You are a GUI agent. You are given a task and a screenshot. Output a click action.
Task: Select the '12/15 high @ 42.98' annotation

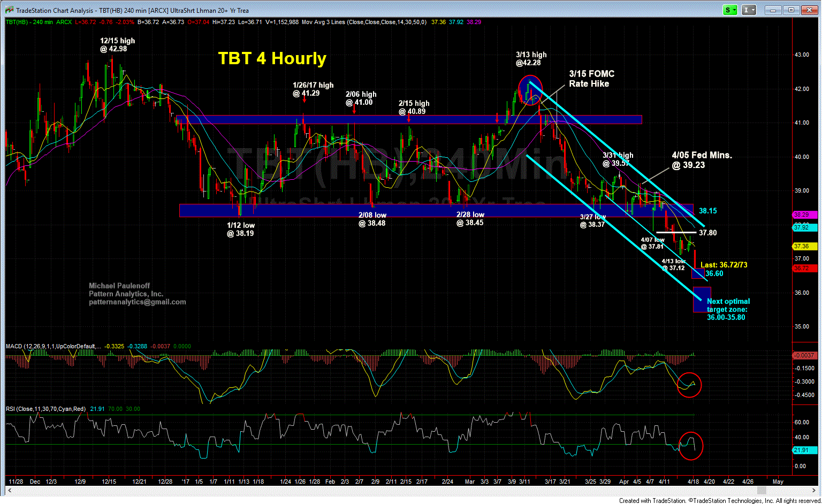click(117, 45)
